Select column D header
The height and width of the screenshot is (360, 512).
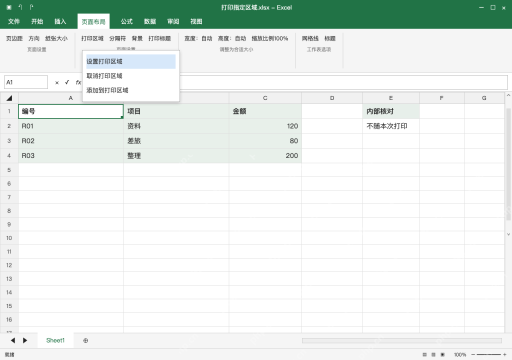[332, 98]
